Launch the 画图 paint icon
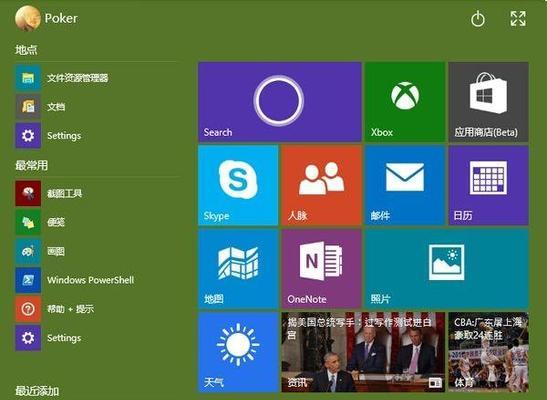The width and height of the screenshot is (547, 400). (28, 251)
